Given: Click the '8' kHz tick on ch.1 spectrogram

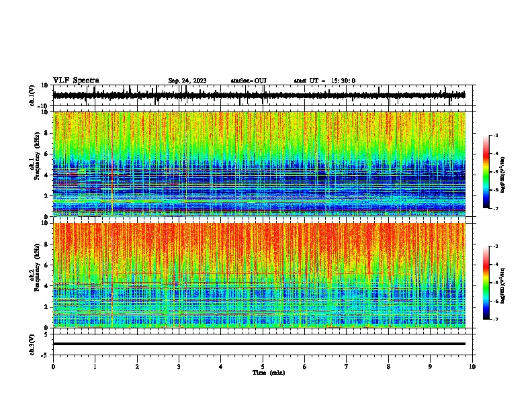Looking at the screenshot, I should point(46,134).
